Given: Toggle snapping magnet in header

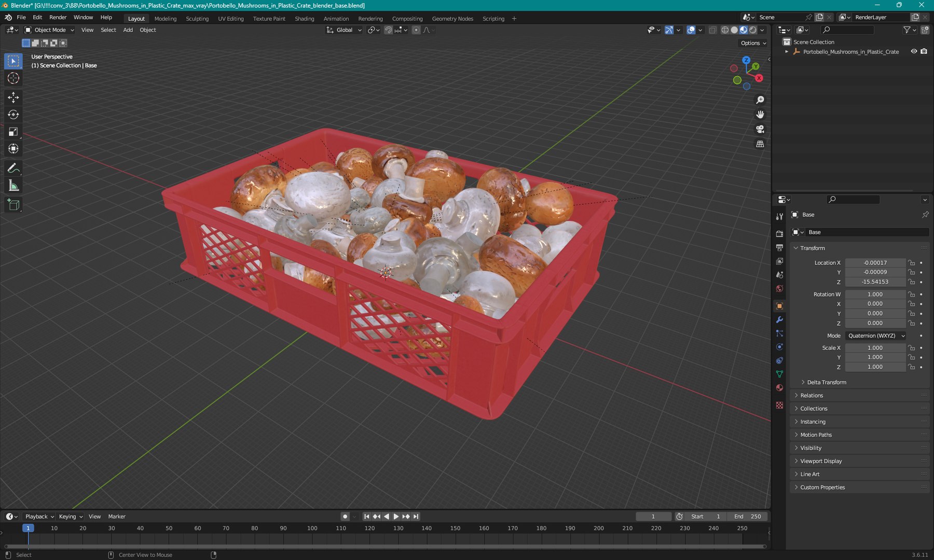Looking at the screenshot, I should (x=388, y=30).
